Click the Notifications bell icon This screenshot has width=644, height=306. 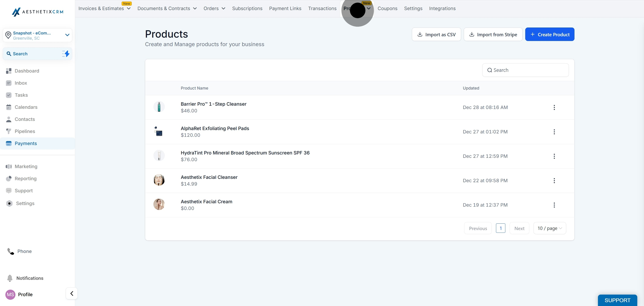pyautogui.click(x=10, y=278)
